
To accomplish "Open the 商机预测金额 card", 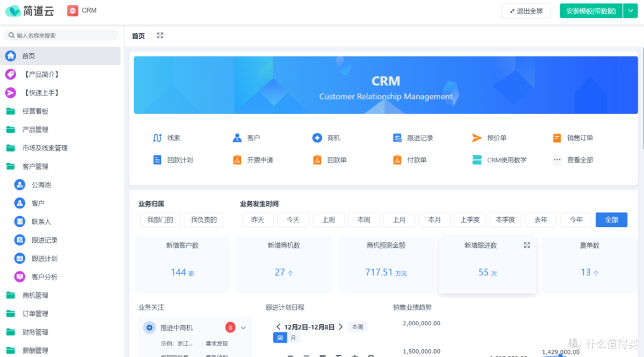I will click(x=386, y=264).
